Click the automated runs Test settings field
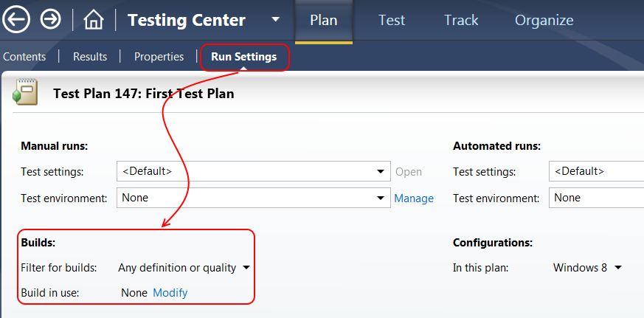 [x=595, y=171]
